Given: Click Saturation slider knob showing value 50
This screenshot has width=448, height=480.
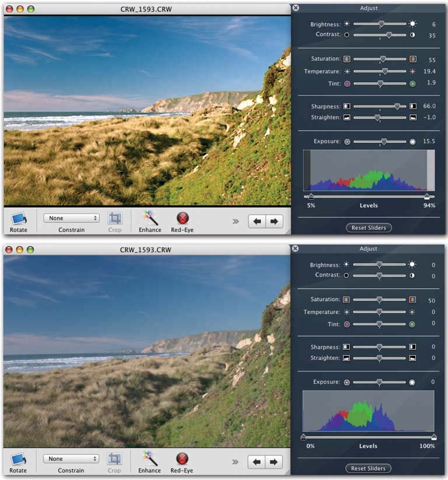Looking at the screenshot, I should coord(379,300).
